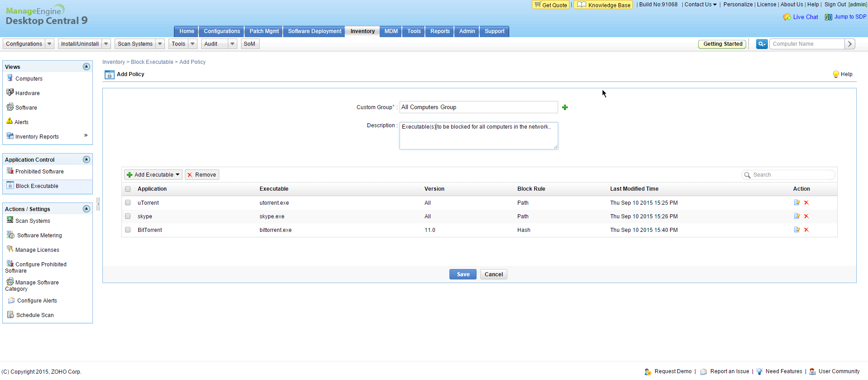Collapse the Actions / Settings panel
Screen dimensions: 868x380
coord(87,209)
